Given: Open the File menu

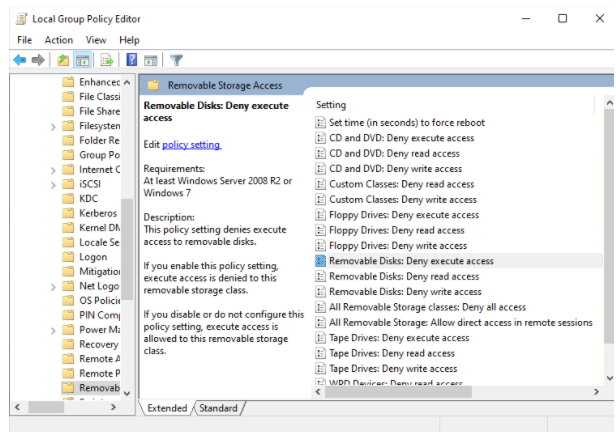Looking at the screenshot, I should 24,40.
